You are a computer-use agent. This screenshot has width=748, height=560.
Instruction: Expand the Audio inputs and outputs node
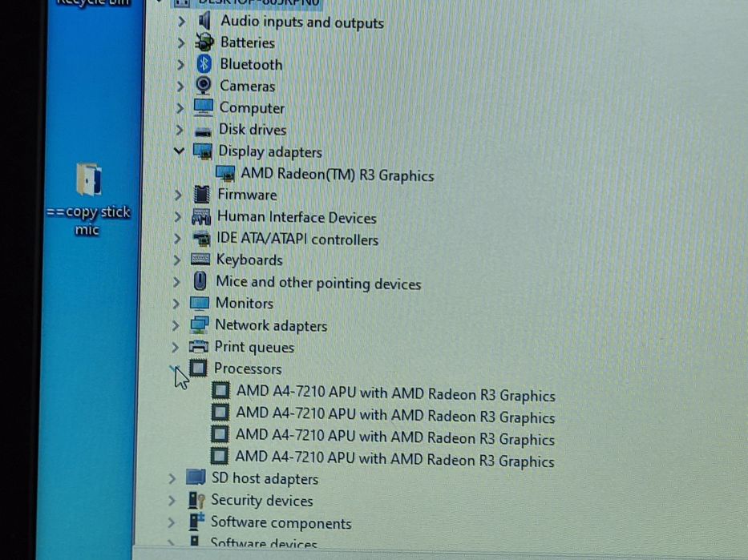pos(181,21)
